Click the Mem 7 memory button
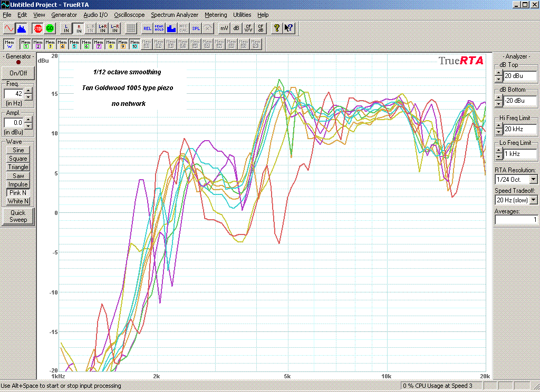The height and width of the screenshot is (392, 540). [x=99, y=44]
